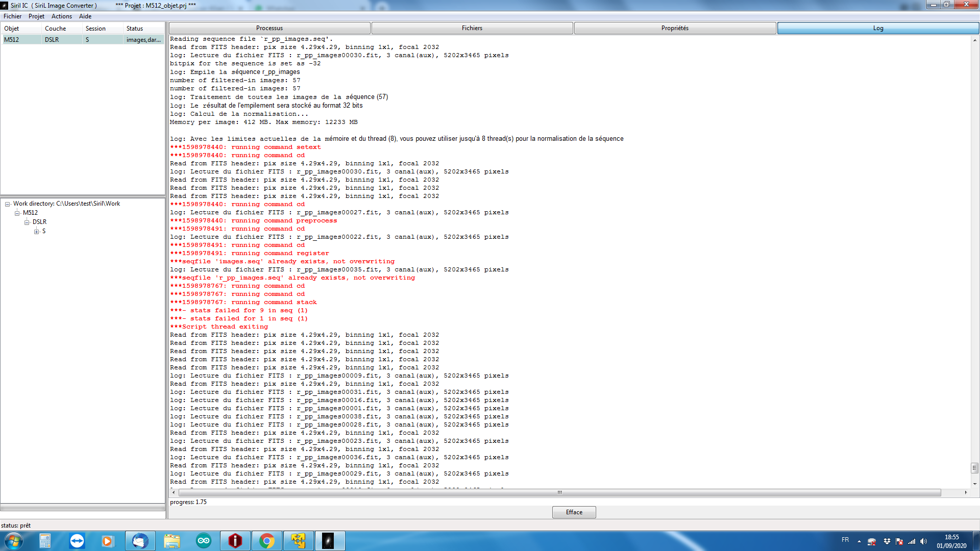Click the Windows Start orb

14,541
